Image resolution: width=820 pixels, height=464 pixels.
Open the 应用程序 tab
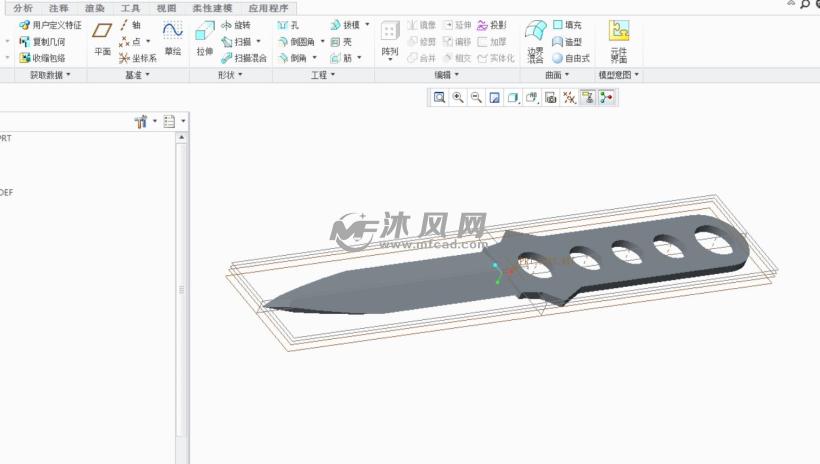(x=268, y=8)
